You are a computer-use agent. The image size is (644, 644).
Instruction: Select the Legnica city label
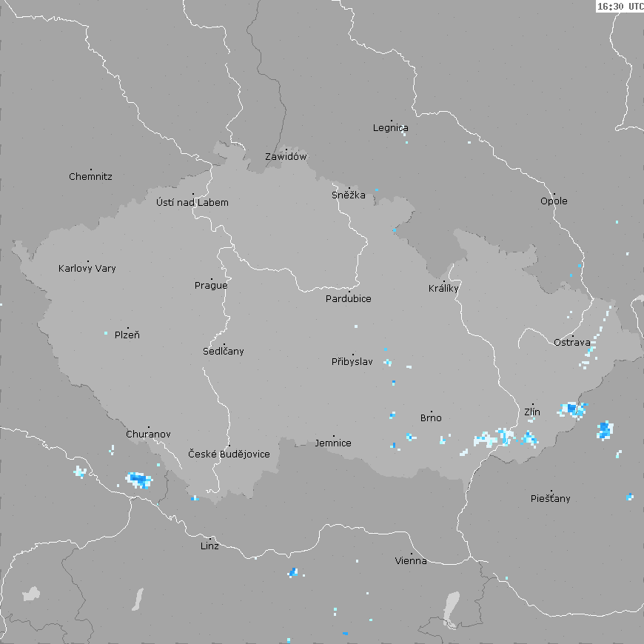[x=390, y=128]
